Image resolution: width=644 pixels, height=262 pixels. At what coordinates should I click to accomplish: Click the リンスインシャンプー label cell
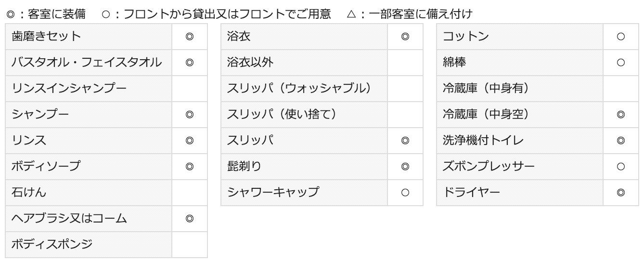click(x=89, y=89)
